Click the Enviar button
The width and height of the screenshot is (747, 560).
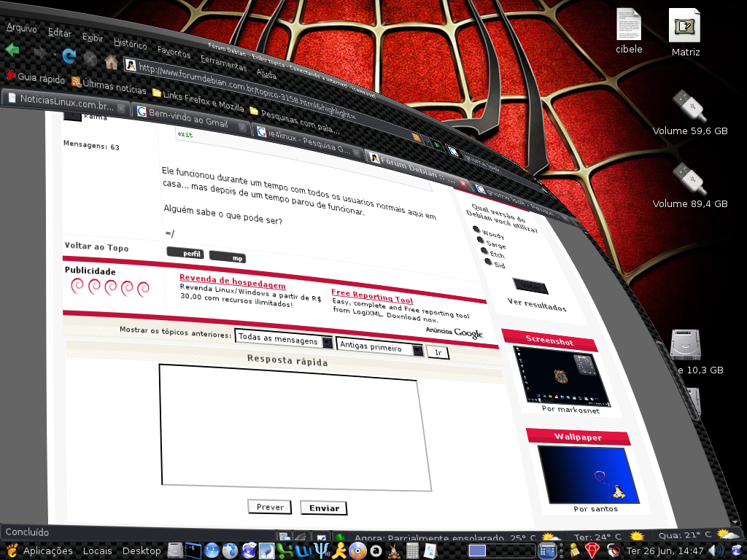coord(324,508)
